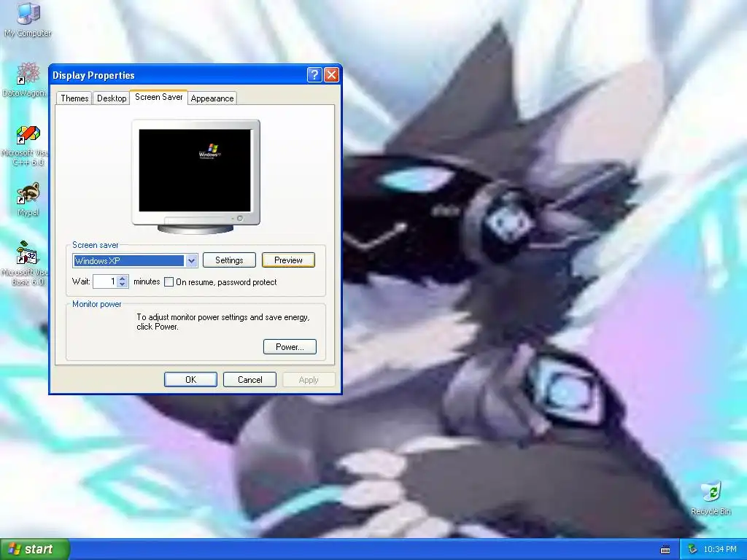Click the system tray icon beside the clock

[x=692, y=549]
